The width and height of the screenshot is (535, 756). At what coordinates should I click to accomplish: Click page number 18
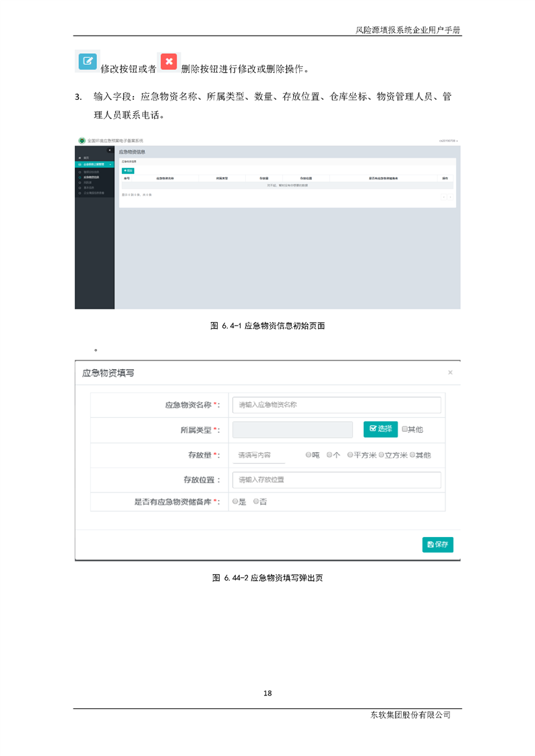267,693
